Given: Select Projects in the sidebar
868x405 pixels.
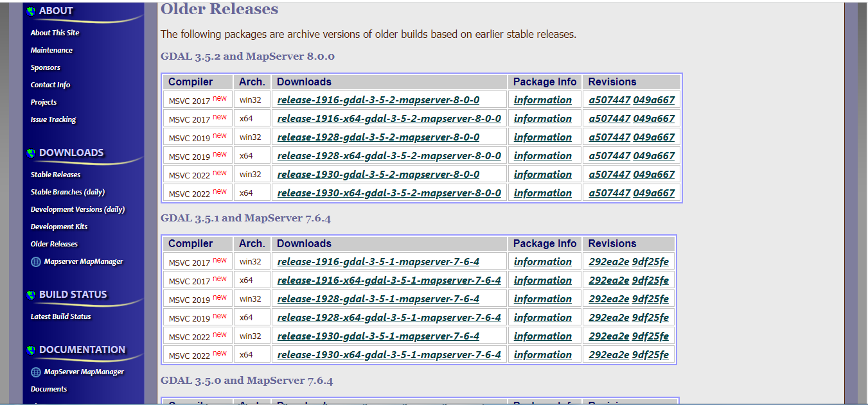Looking at the screenshot, I should pos(44,102).
